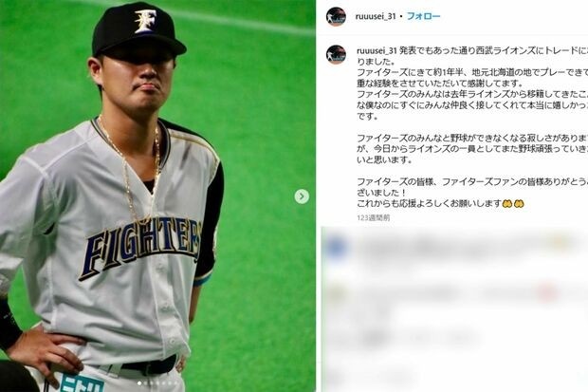Image resolution: width=588 pixels, height=392 pixels.
Task: Jump to the second carousel dot
Action: [145, 383]
